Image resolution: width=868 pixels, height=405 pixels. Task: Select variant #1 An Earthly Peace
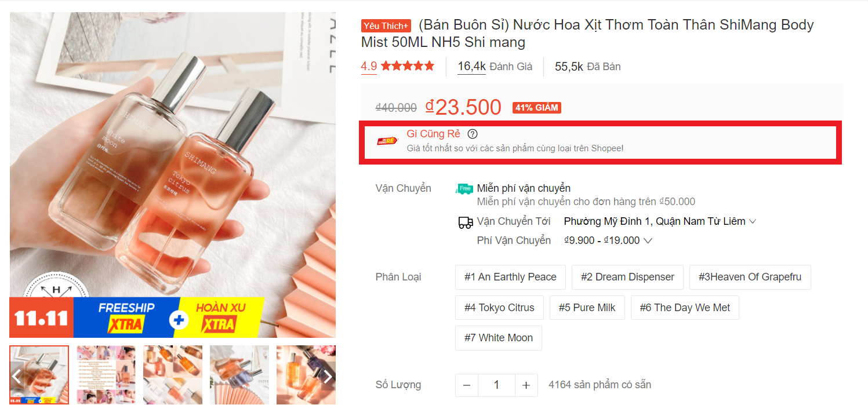[x=510, y=277]
